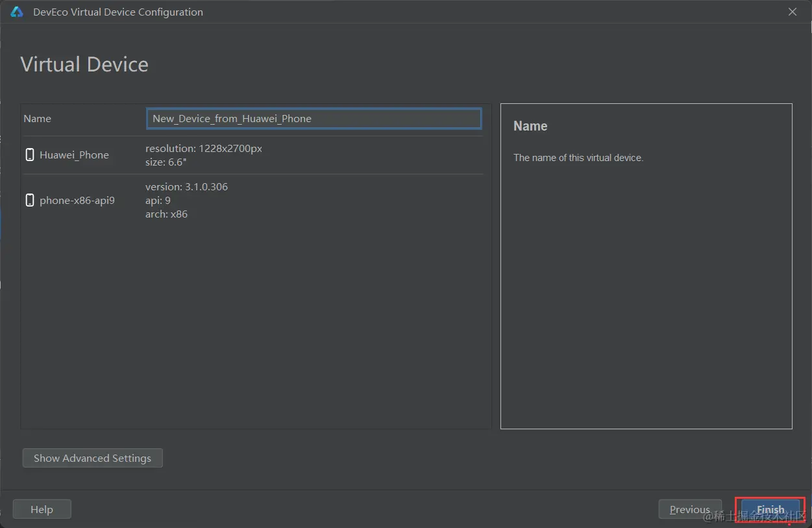The height and width of the screenshot is (528, 812).
Task: Click the Huawei_Phone device icon
Action: pyautogui.click(x=29, y=155)
